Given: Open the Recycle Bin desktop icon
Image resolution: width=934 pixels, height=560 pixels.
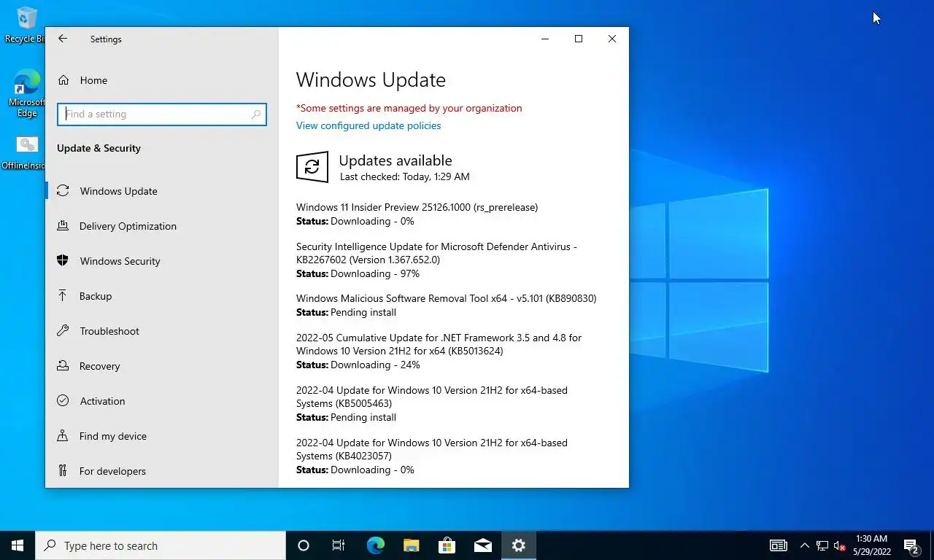Looking at the screenshot, I should pos(26,25).
